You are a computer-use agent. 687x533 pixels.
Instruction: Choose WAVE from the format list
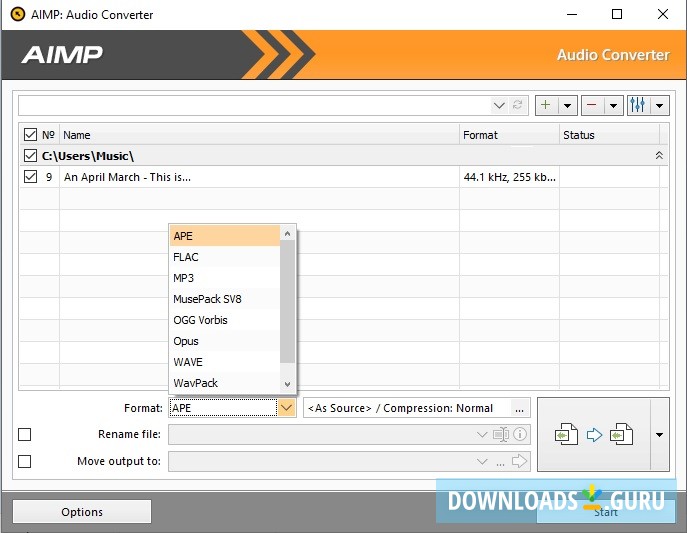click(x=224, y=362)
